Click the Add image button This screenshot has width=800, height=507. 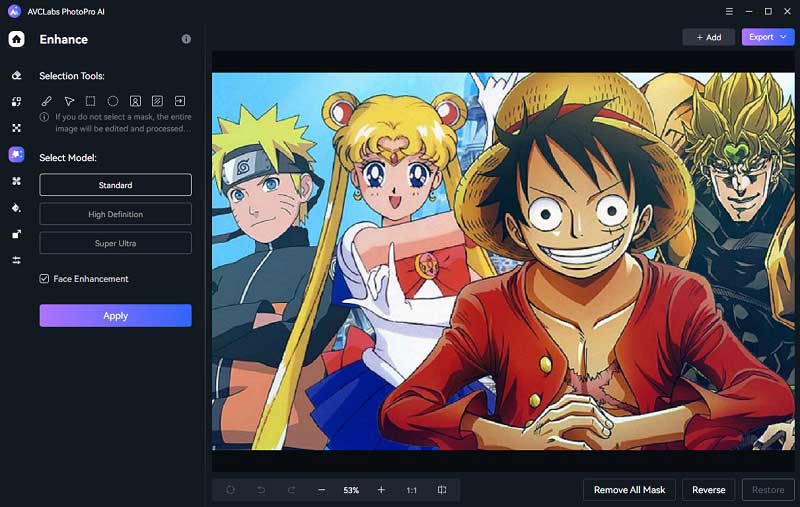[x=709, y=37]
